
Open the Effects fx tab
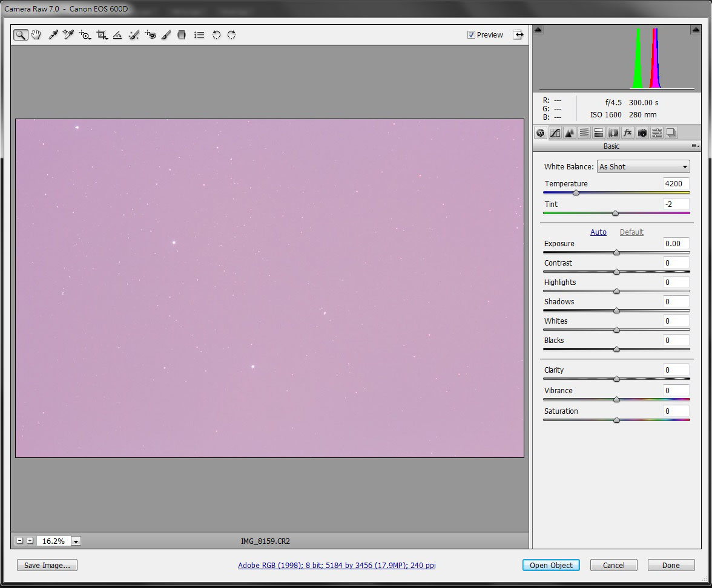pyautogui.click(x=628, y=133)
